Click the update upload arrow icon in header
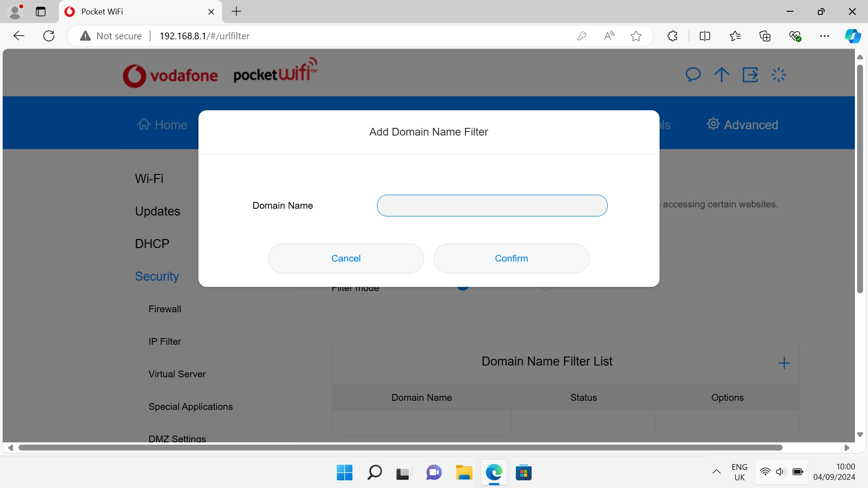This screenshot has height=488, width=868. 721,75
